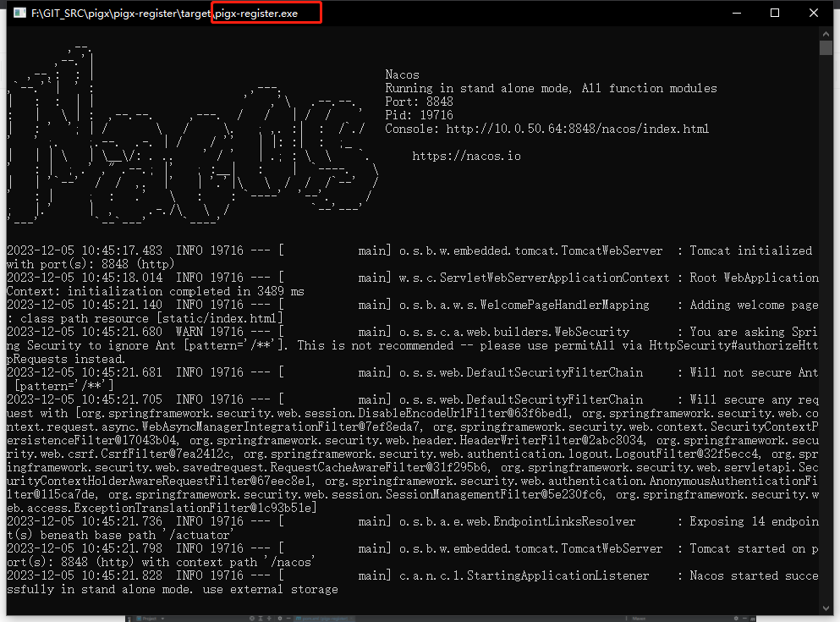
Task: Click the 'Pid: 19716' line
Action: pos(419,115)
